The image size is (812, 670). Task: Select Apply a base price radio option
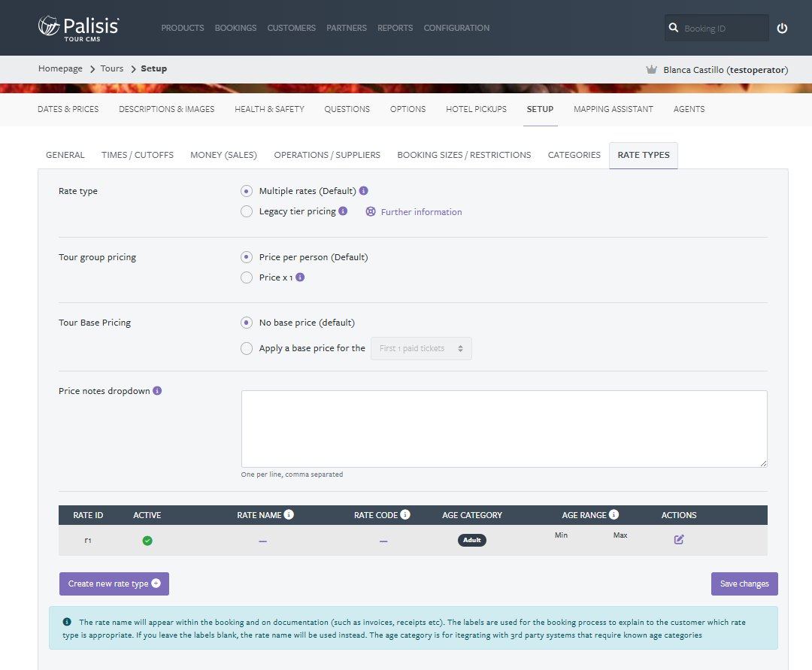click(x=247, y=348)
